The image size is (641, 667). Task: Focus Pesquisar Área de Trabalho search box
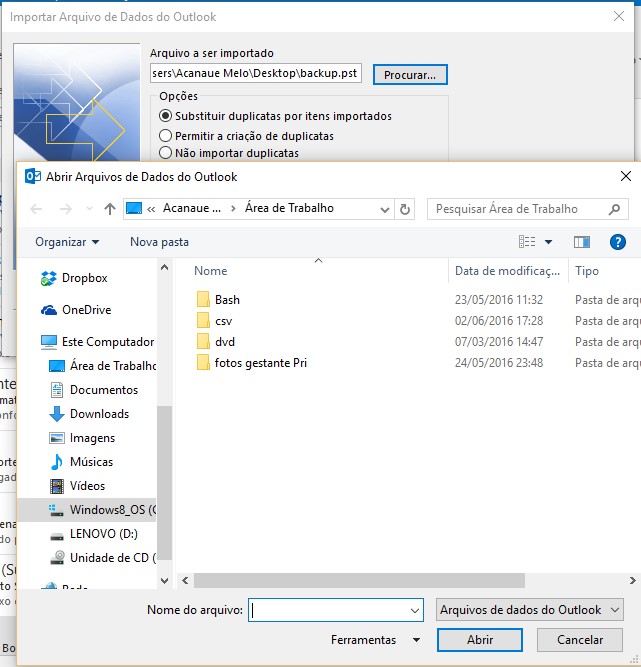pyautogui.click(x=528, y=209)
